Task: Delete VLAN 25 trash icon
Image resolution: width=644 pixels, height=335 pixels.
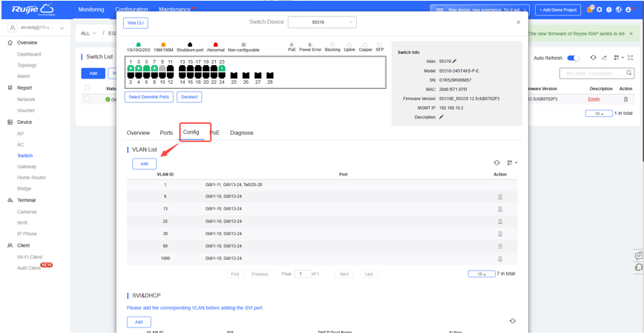Action: click(500, 221)
